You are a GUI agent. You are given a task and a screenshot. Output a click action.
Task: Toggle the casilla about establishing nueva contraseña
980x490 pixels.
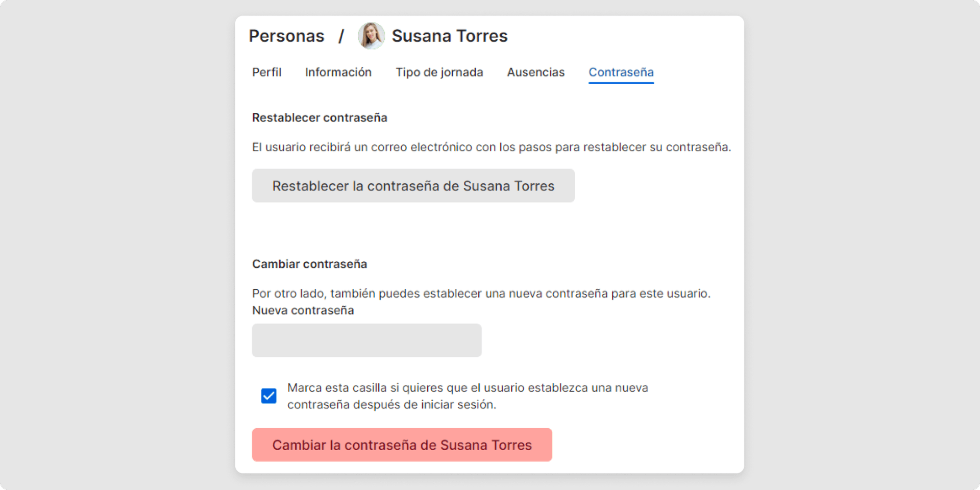point(268,396)
